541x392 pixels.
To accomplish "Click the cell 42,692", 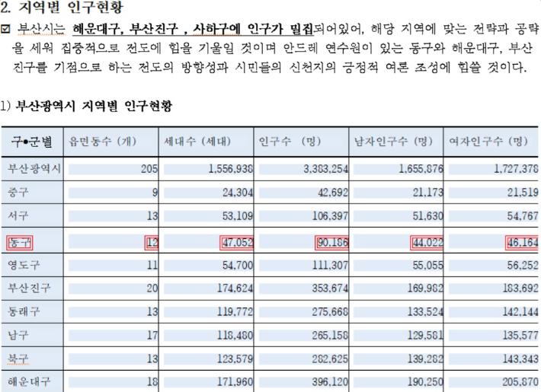I will pos(333,193).
